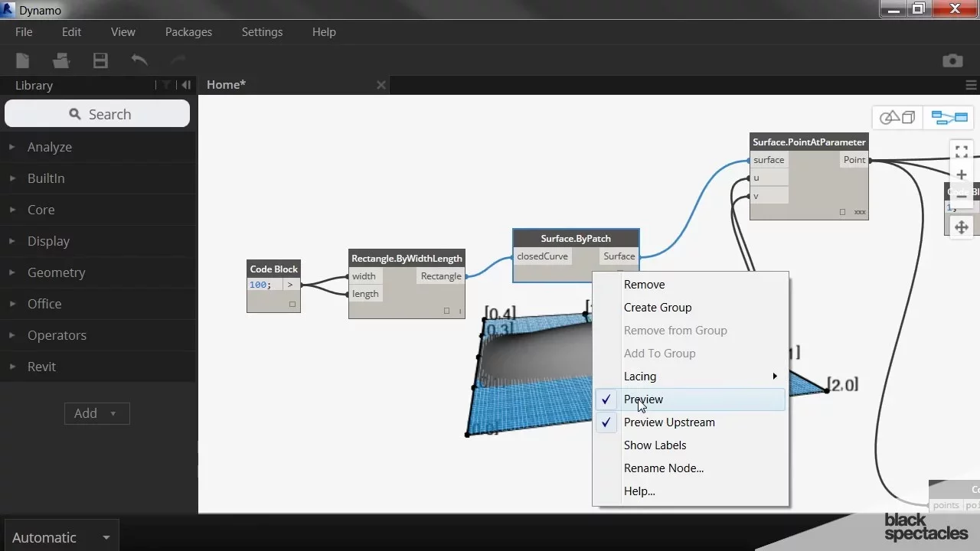Click the Redo arrow icon
This screenshot has height=551, width=980.
pyautogui.click(x=178, y=60)
